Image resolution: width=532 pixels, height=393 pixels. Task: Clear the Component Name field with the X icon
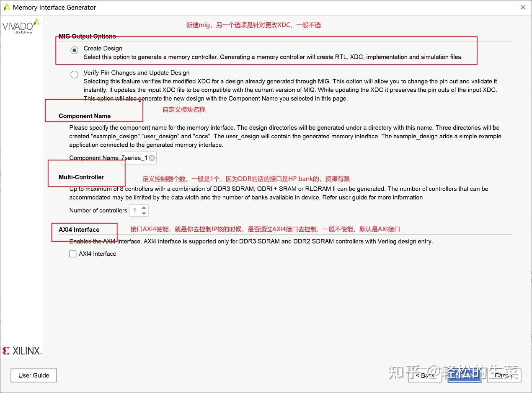coord(152,158)
